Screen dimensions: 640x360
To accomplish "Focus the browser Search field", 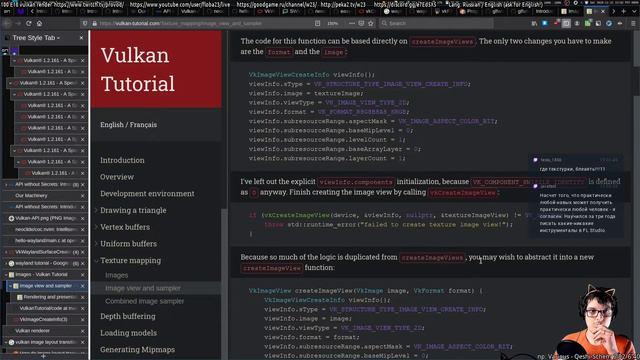I will (x=436, y=23).
